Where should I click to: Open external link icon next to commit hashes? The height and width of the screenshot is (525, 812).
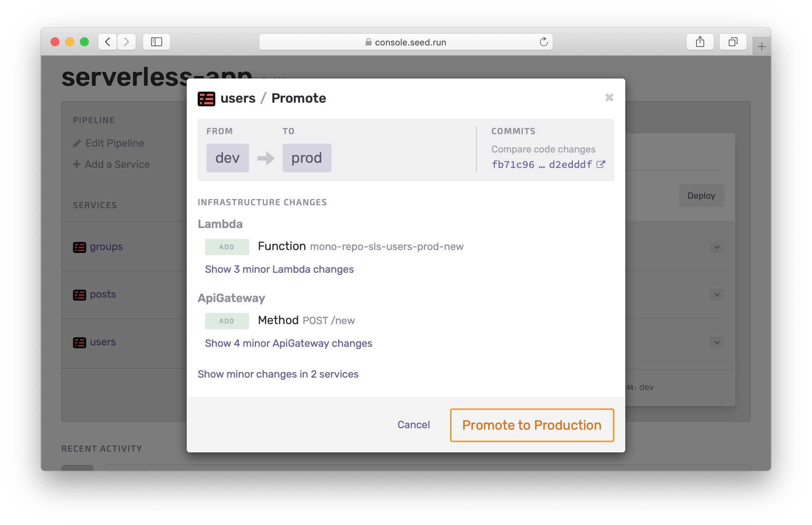[601, 164]
